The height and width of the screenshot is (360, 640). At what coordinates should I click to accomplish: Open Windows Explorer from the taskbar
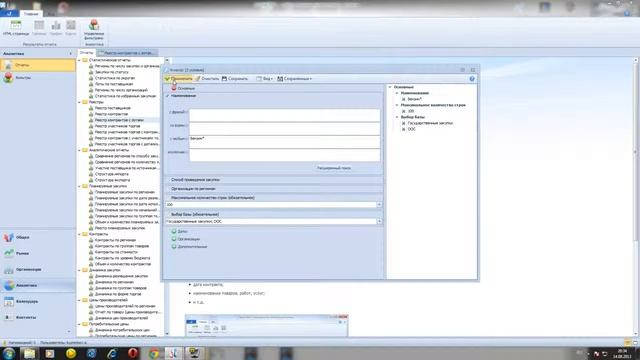[29, 353]
